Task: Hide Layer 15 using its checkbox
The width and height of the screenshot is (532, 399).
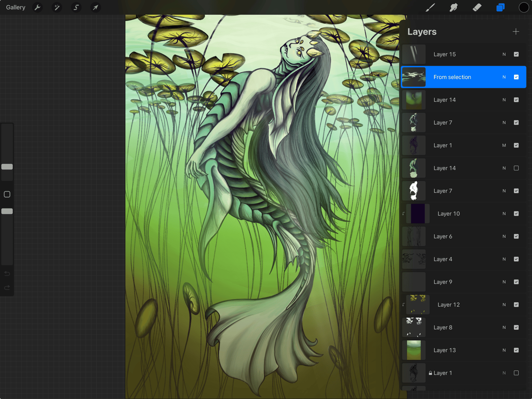Action: pos(516,54)
